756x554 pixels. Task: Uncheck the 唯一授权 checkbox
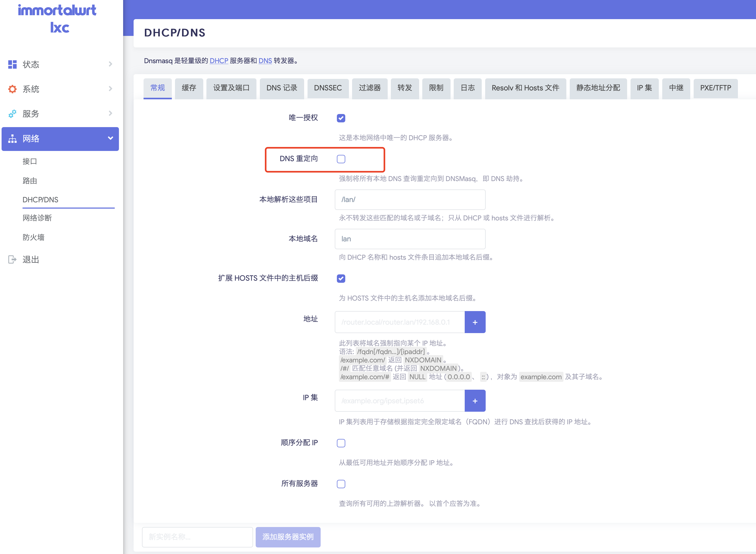pyautogui.click(x=341, y=118)
